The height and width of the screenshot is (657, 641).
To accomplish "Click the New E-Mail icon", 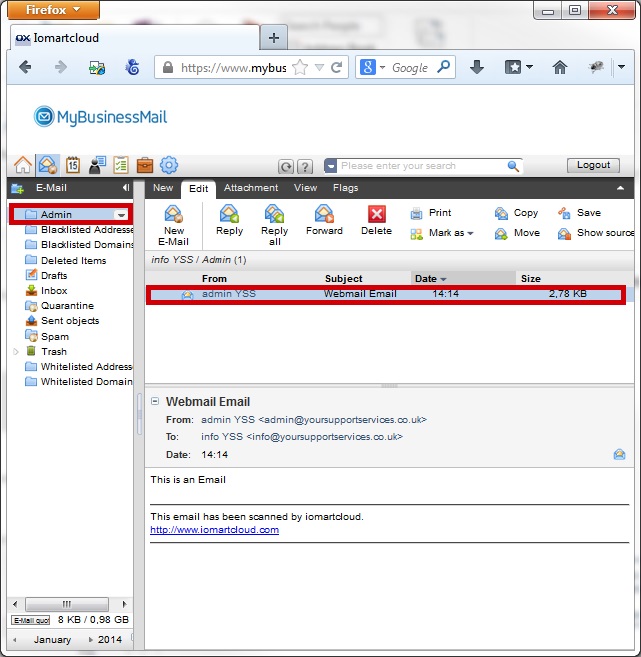I will click(x=173, y=214).
